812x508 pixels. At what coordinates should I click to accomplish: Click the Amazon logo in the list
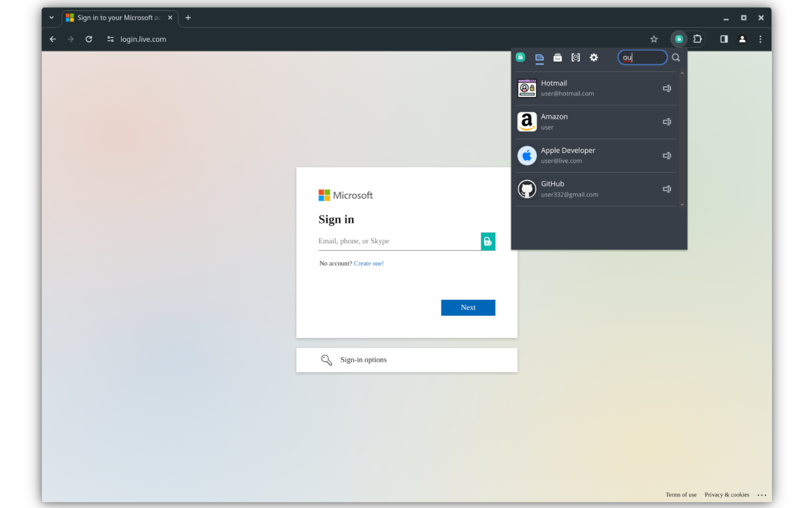tap(527, 122)
